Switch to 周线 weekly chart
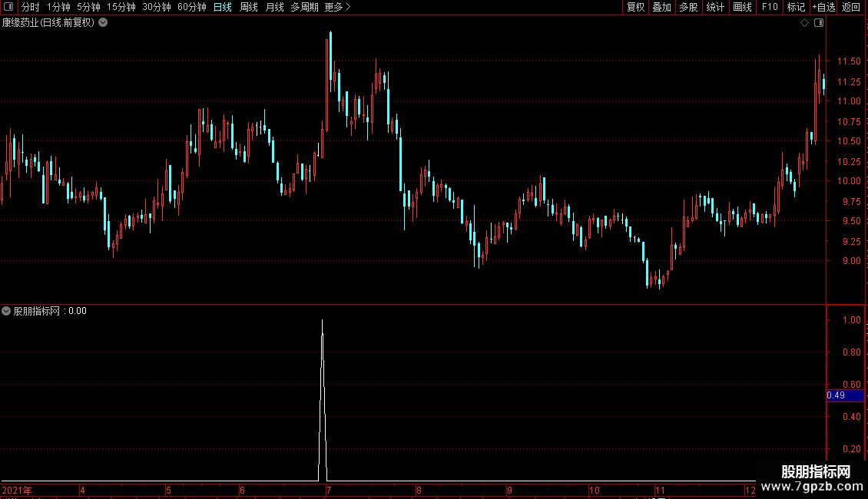The image size is (868, 499). [249, 7]
